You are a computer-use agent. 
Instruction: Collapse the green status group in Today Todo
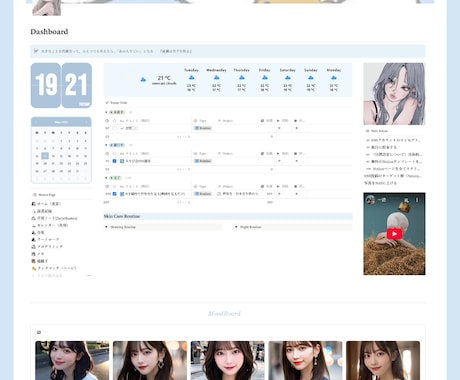coord(106,178)
